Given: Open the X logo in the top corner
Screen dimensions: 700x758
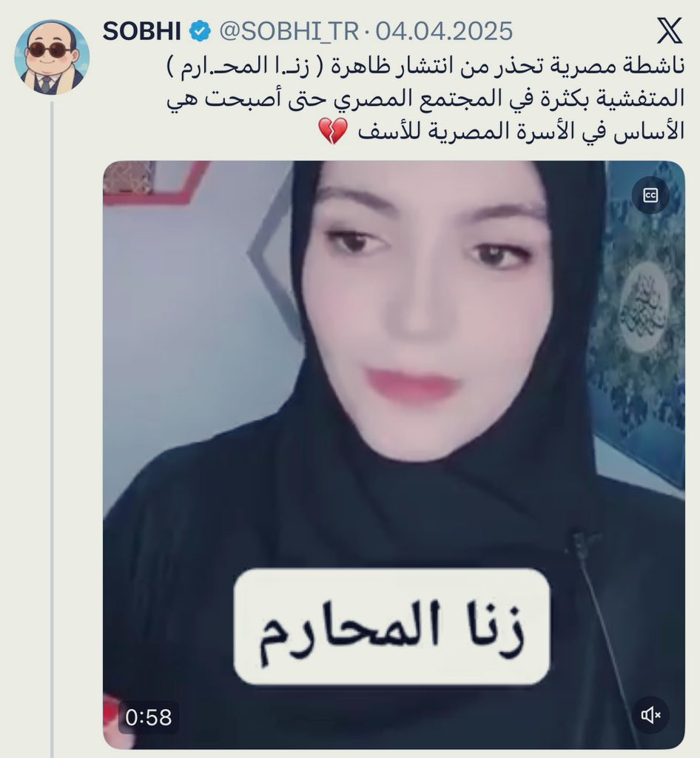Looking at the screenshot, I should [670, 30].
